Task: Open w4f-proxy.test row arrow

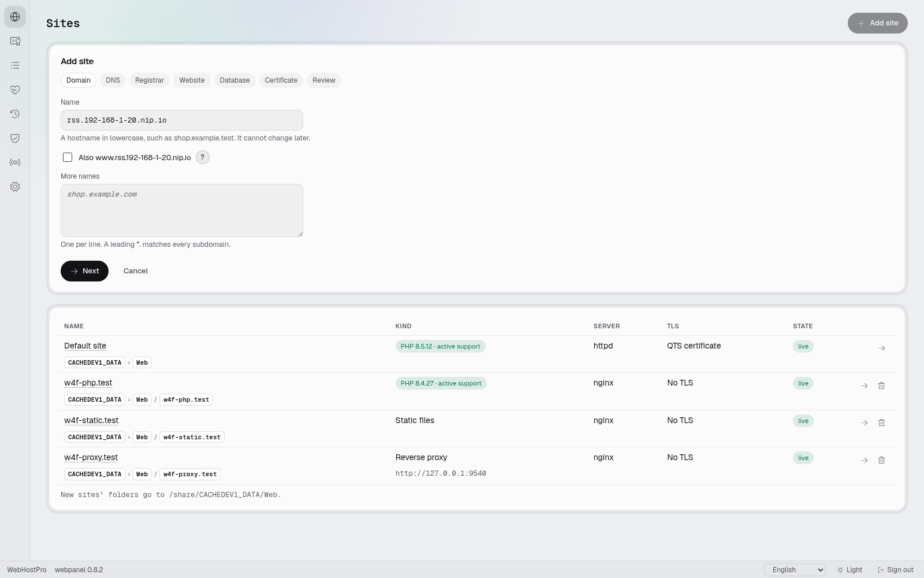Action: click(x=864, y=460)
